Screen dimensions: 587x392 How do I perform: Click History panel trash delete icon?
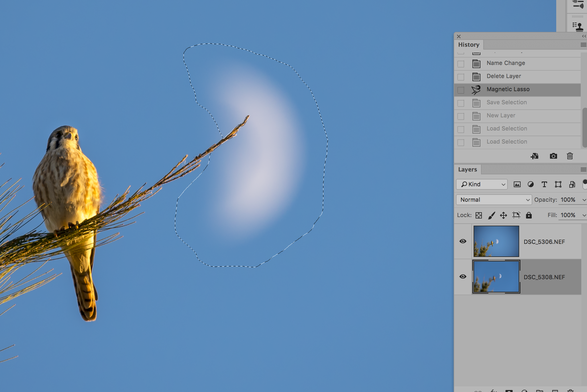(570, 156)
